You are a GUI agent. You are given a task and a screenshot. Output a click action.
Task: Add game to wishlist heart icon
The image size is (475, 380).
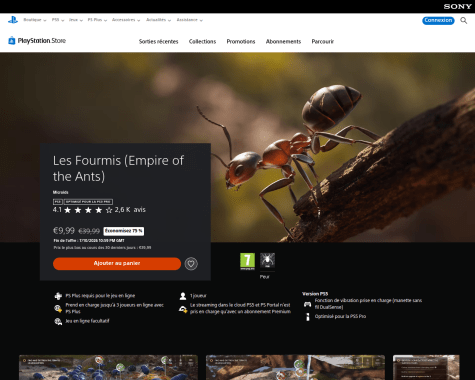191,264
